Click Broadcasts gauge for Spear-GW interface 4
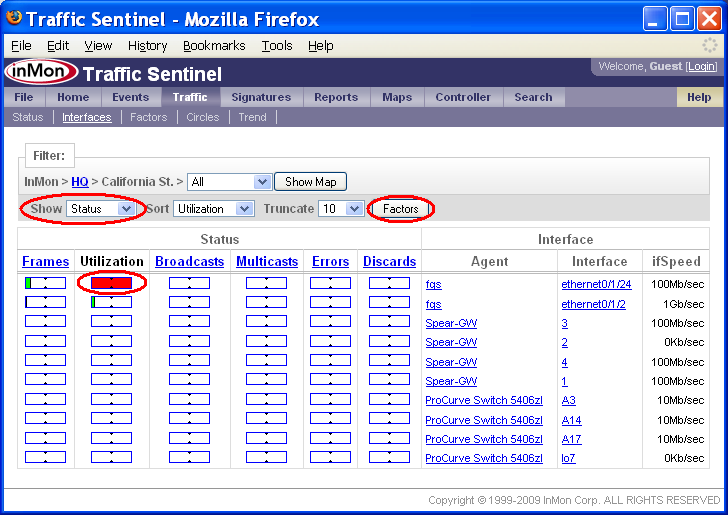Viewport: 728px width, 515px height. pyautogui.click(x=189, y=360)
